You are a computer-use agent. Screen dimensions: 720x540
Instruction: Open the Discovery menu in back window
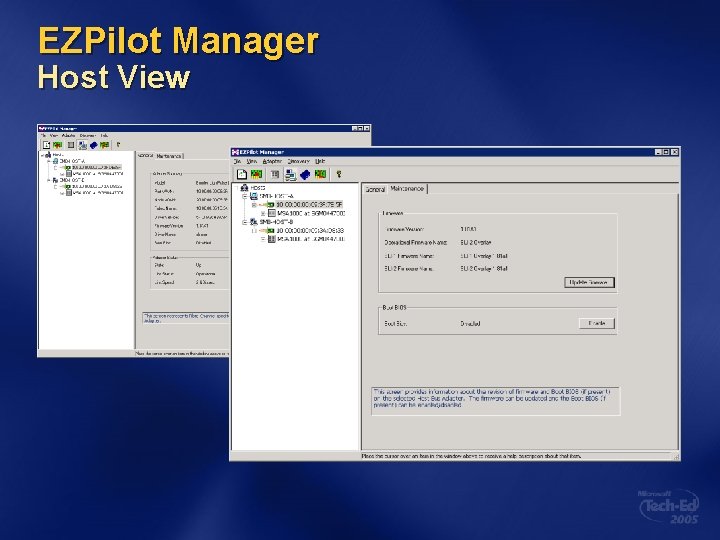pyautogui.click(x=87, y=136)
